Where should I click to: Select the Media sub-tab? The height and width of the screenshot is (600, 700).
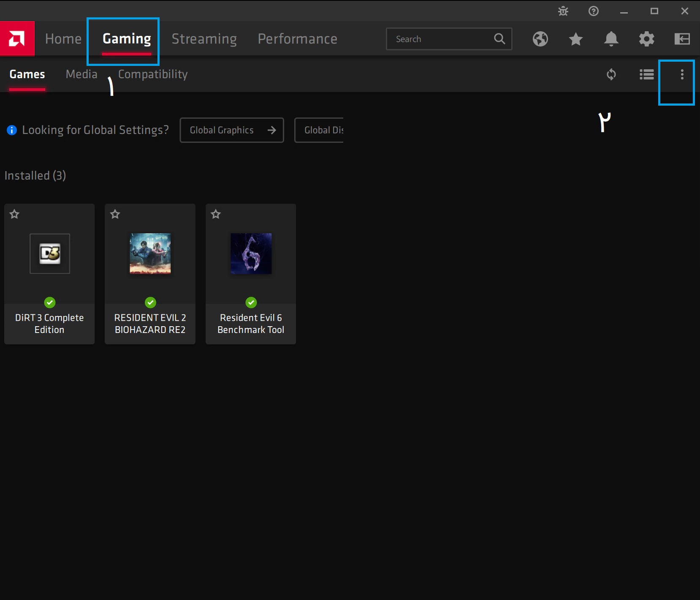81,74
